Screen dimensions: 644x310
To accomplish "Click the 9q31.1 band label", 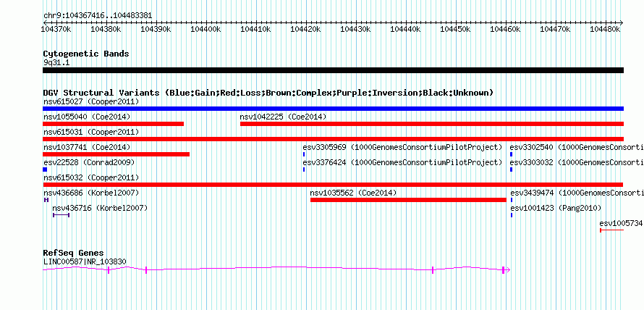I will pyautogui.click(x=57, y=62).
